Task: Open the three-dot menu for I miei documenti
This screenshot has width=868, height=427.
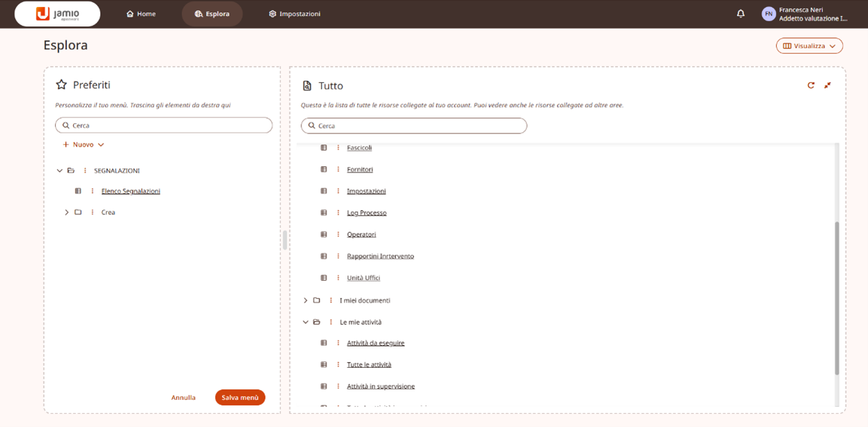Action: click(x=331, y=300)
